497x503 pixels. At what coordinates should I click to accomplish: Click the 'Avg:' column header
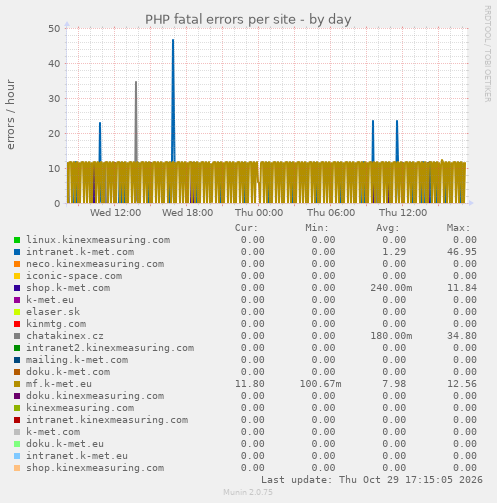tap(388, 228)
